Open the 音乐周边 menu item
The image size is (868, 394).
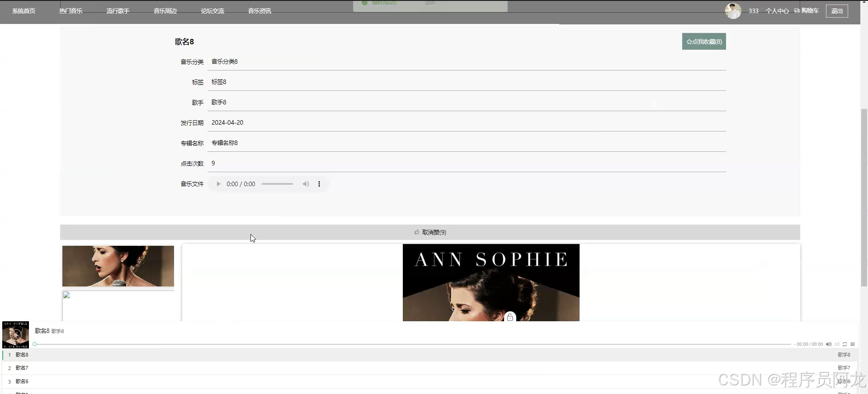pyautogui.click(x=165, y=11)
